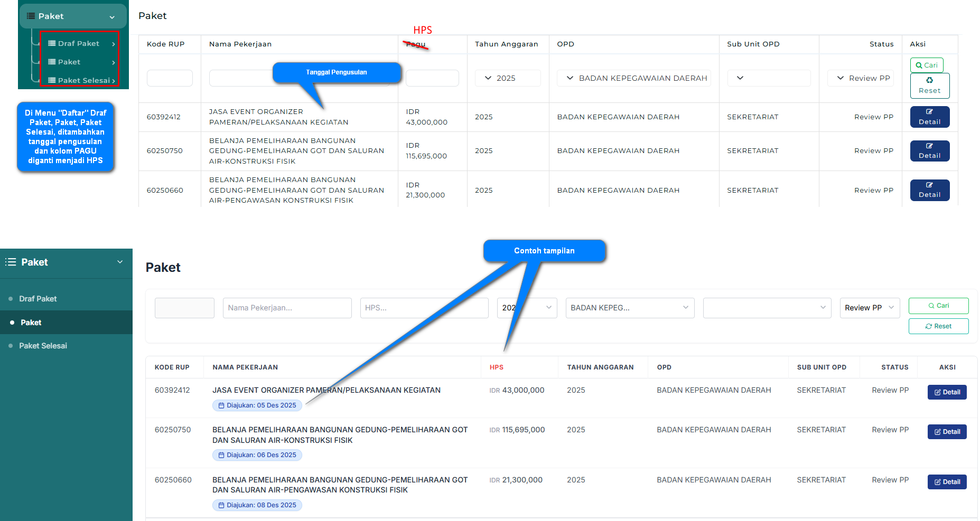The width and height of the screenshot is (980, 521).
Task: Click the list icon beside lower Paket header
Action: pyautogui.click(x=11, y=262)
